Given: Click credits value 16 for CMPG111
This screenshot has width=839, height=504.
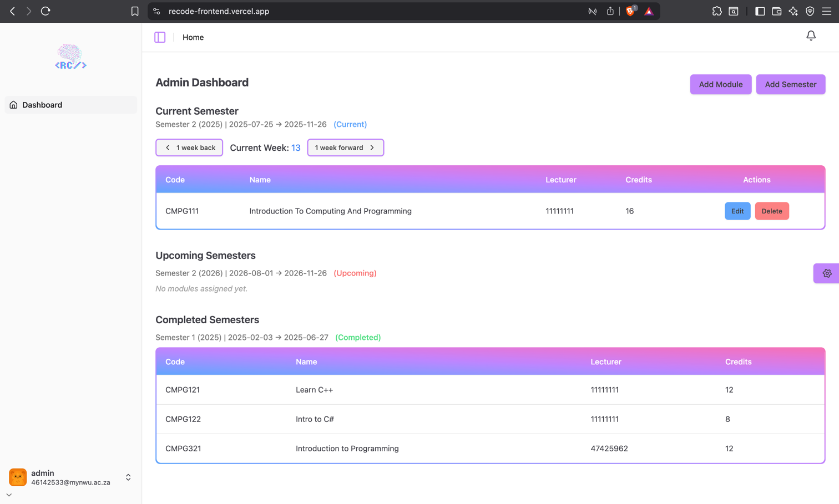Looking at the screenshot, I should pos(629,211).
